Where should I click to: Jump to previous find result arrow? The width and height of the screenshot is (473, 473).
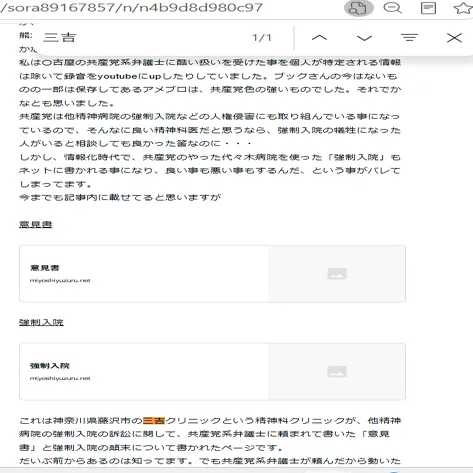[x=319, y=38]
